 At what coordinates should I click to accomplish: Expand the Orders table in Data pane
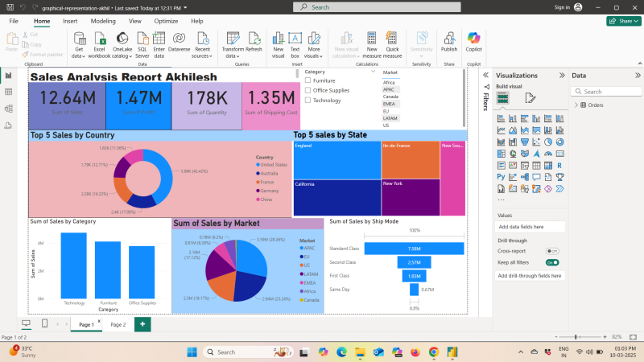pos(576,105)
